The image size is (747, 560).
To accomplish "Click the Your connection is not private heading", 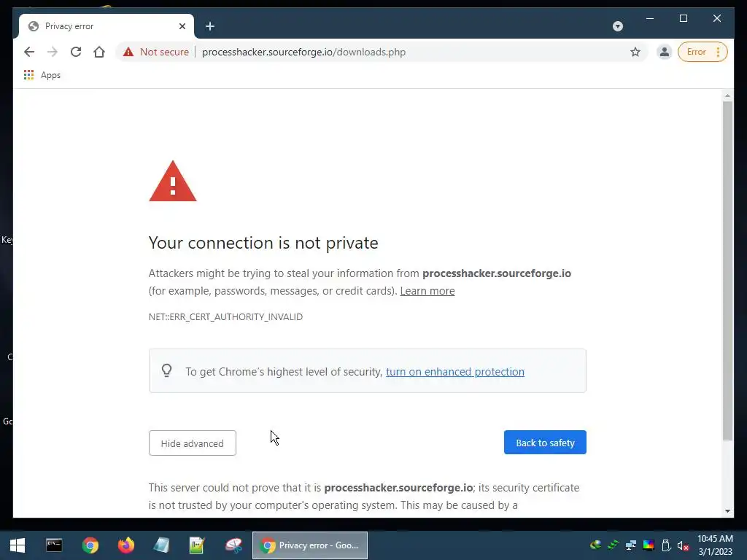I will (x=263, y=243).
